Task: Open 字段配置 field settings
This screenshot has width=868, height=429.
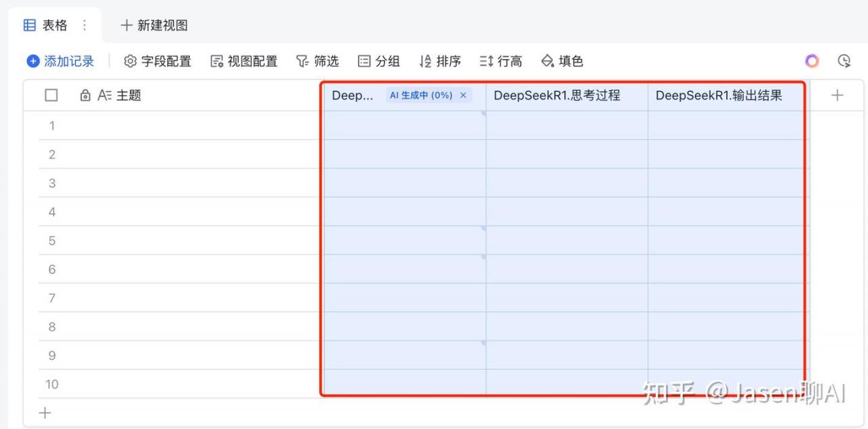Action: point(157,61)
